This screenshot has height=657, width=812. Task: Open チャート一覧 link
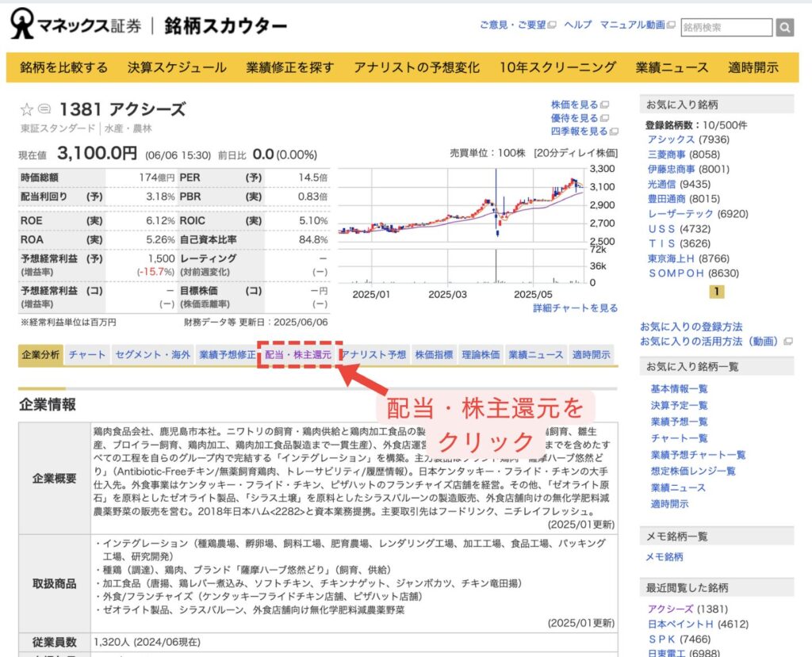pos(679,438)
